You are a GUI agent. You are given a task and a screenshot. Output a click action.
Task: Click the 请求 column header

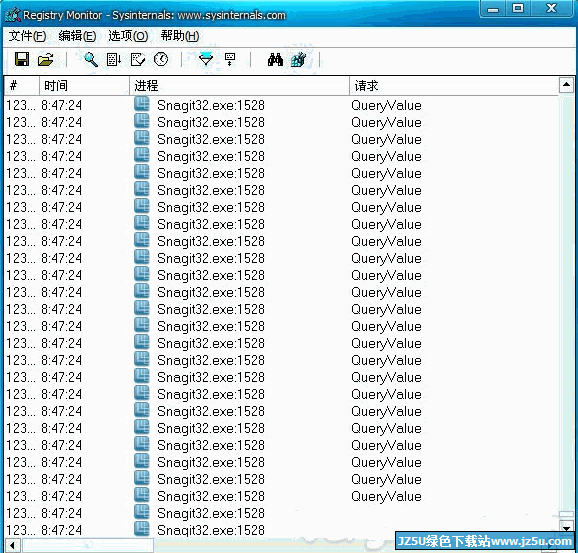pos(453,86)
